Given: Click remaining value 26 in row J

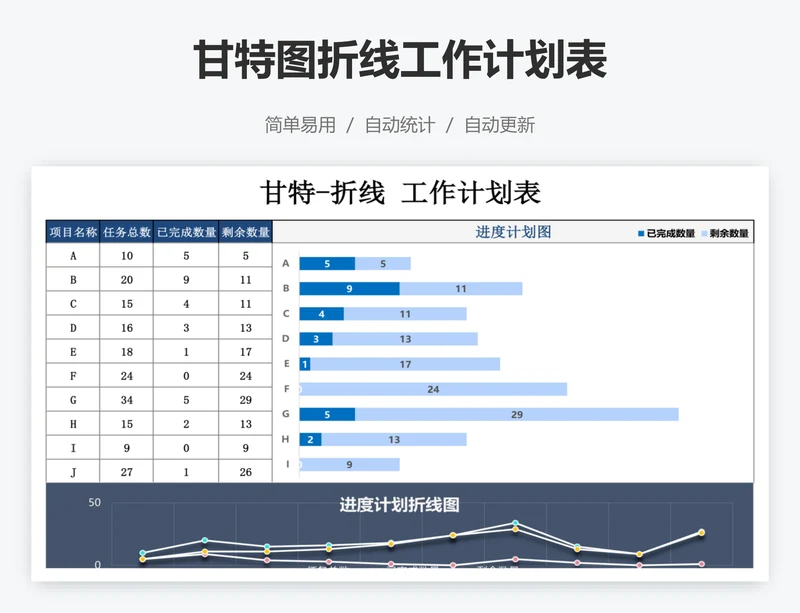Looking at the screenshot, I should point(245,472).
